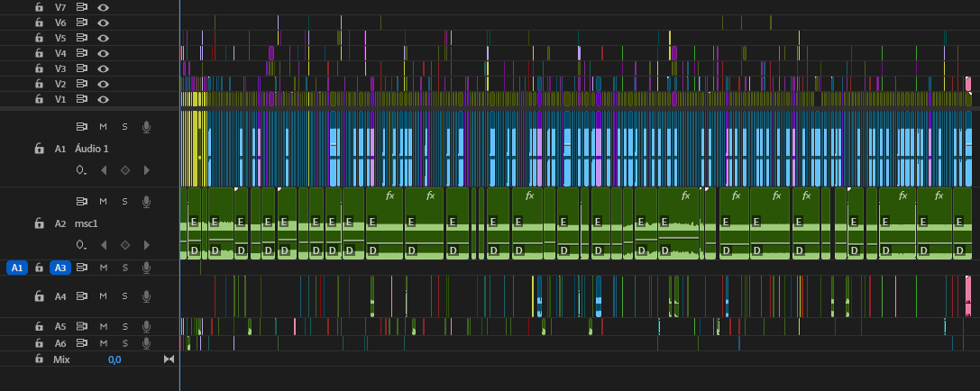Toggle V3 track visibility eye

(x=103, y=68)
